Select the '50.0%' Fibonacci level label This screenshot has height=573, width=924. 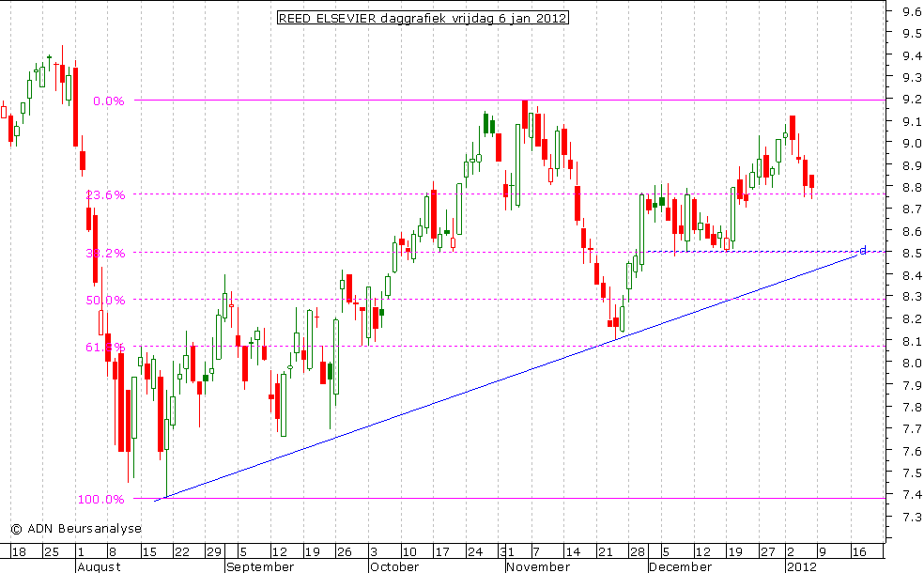(105, 300)
